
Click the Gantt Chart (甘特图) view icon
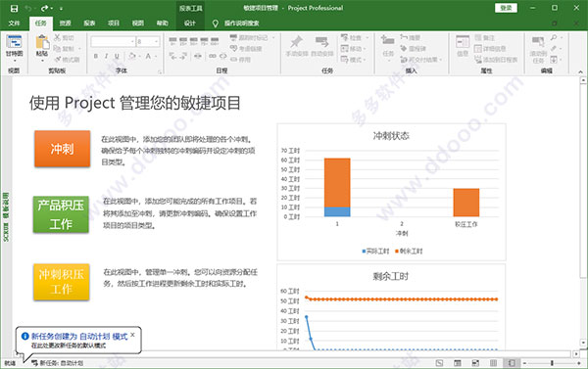[x=14, y=42]
